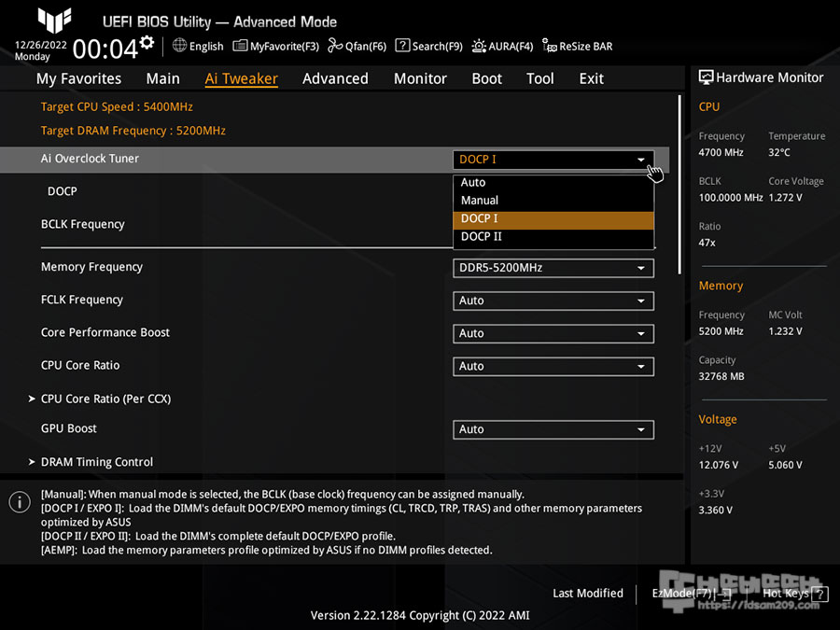
Task: Open the Core Performance Boost dropdown
Action: click(553, 333)
